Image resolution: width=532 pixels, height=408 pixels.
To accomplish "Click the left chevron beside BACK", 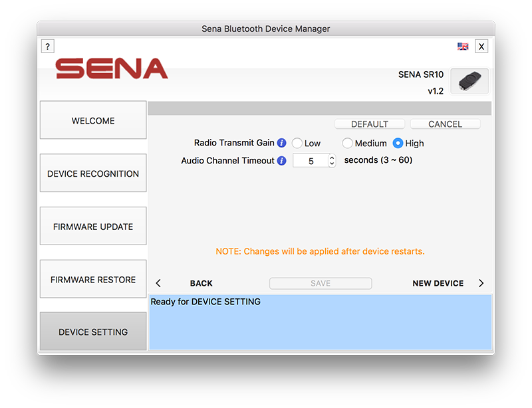I will (x=158, y=283).
